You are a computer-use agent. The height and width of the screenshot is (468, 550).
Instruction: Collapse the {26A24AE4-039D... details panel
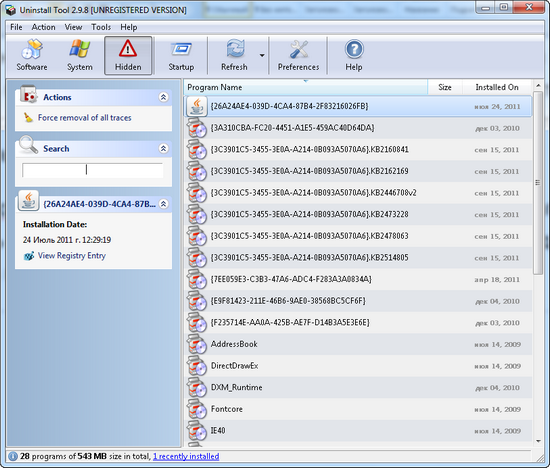tap(163, 204)
